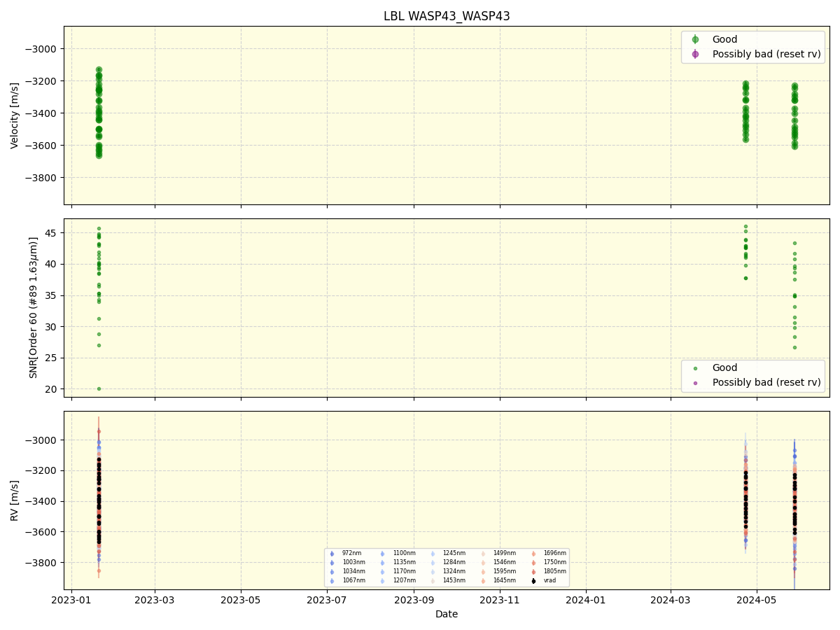Select the 1003nm legend entry
This screenshot has height=630, width=840.
tap(353, 562)
